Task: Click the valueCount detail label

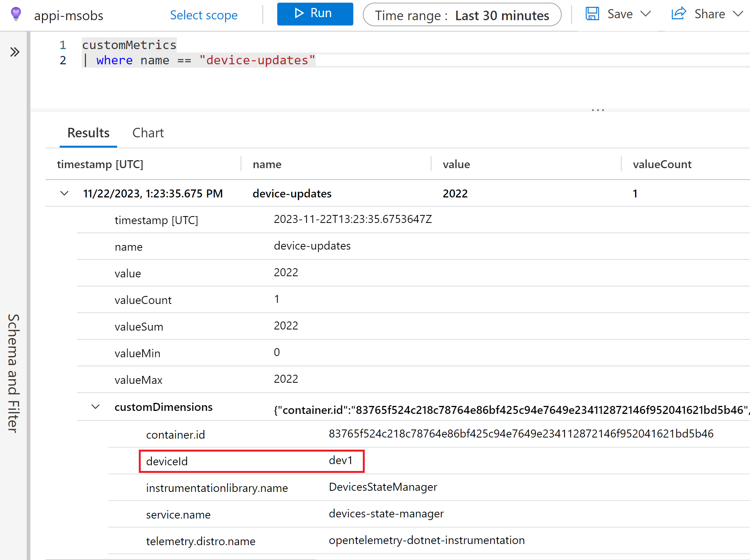Action: 143,300
